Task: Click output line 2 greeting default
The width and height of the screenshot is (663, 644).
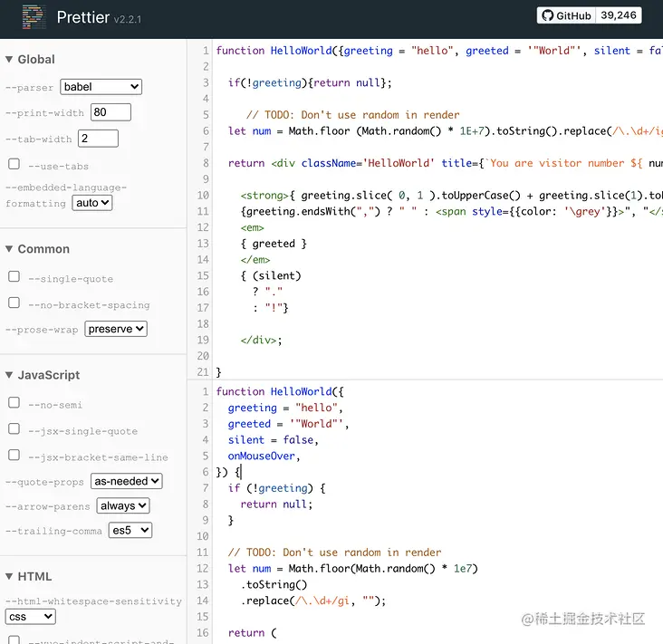Action: (x=285, y=409)
